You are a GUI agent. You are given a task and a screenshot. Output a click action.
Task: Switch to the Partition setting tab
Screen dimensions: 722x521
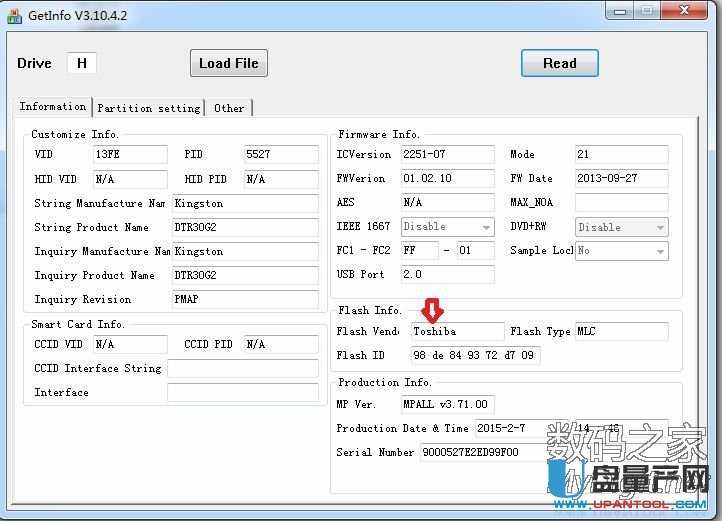[149, 108]
